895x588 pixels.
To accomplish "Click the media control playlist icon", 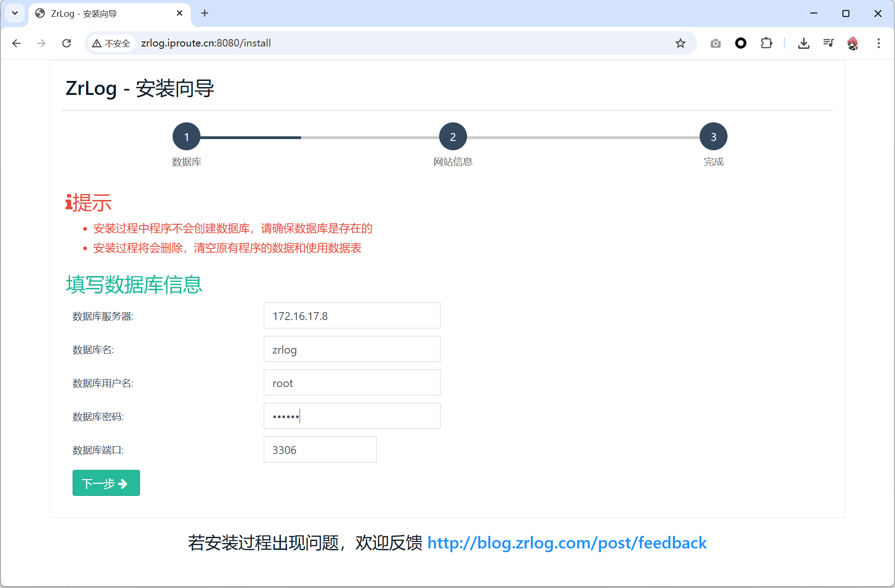I will click(828, 43).
